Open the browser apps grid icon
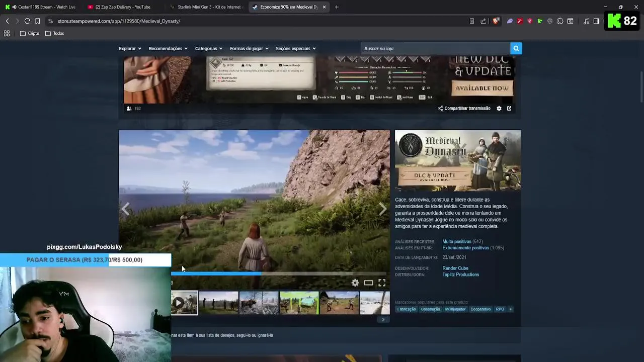Viewport: 644px width, 362px height. [7, 33]
